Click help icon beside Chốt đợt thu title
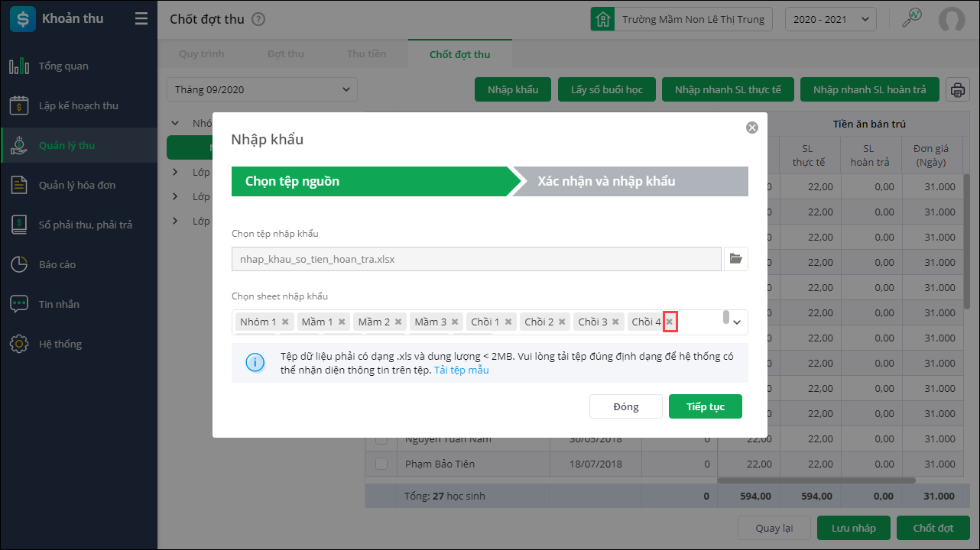Viewport: 980px width, 550px height. (258, 19)
